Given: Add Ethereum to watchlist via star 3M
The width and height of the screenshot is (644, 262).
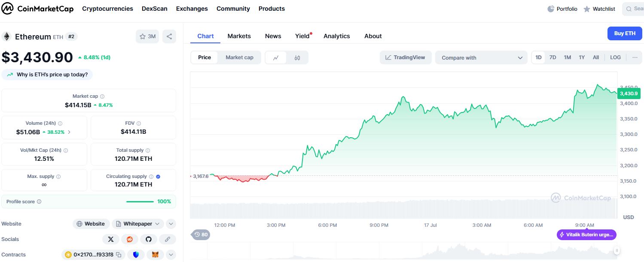Looking at the screenshot, I should pos(147,36).
